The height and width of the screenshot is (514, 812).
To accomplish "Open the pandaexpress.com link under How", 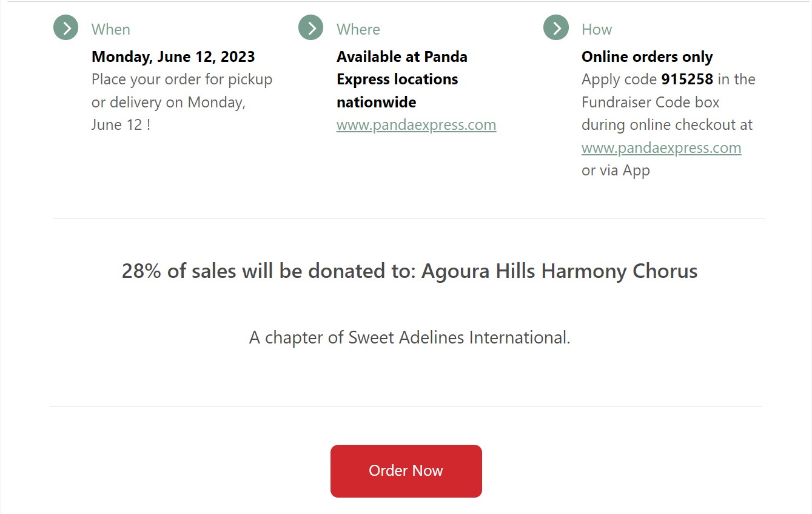I will pyautogui.click(x=661, y=148).
